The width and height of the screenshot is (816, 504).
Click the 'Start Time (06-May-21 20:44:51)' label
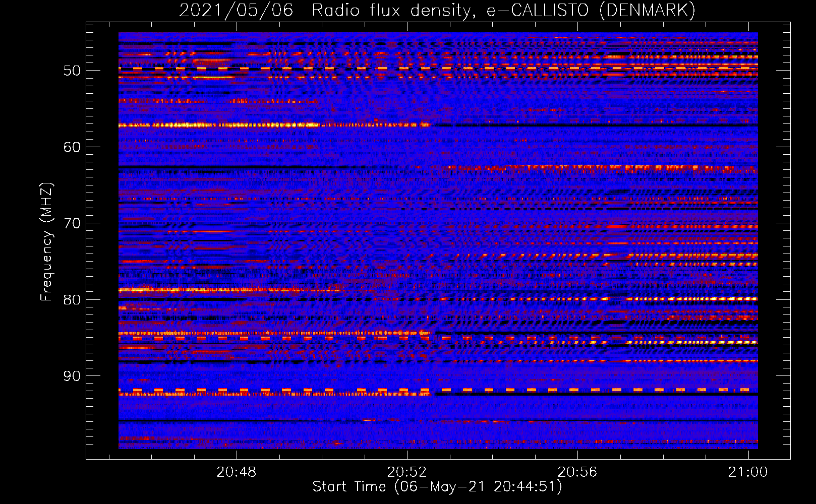(437, 487)
